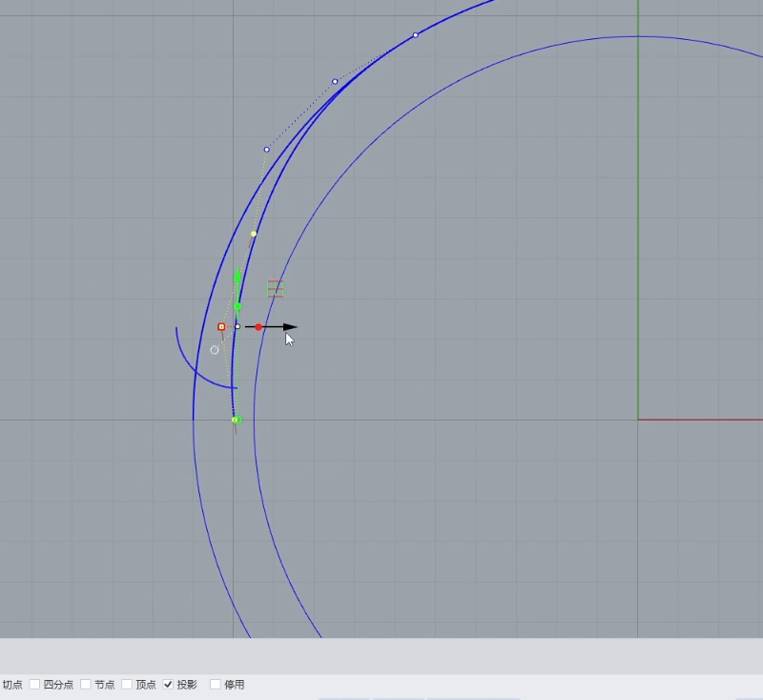Select the topmost white control point

415,35
